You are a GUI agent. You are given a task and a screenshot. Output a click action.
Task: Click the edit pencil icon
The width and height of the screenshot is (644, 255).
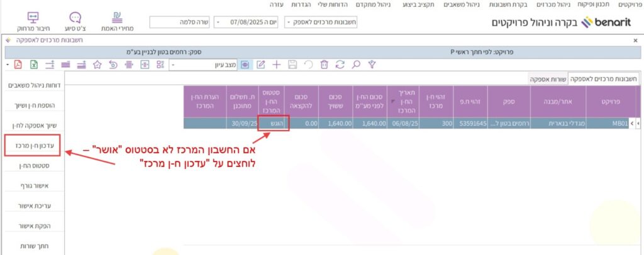260,64
